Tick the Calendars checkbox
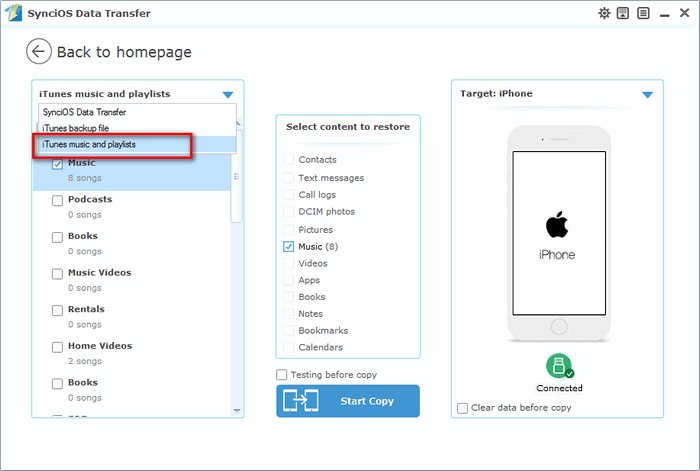The image size is (700, 471). coord(288,347)
